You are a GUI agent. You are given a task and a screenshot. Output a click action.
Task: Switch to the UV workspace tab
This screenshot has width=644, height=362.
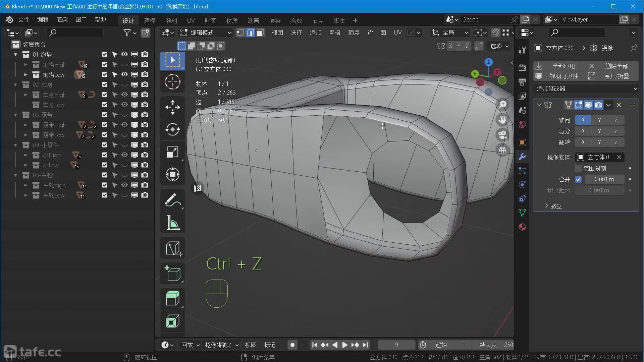(x=191, y=21)
